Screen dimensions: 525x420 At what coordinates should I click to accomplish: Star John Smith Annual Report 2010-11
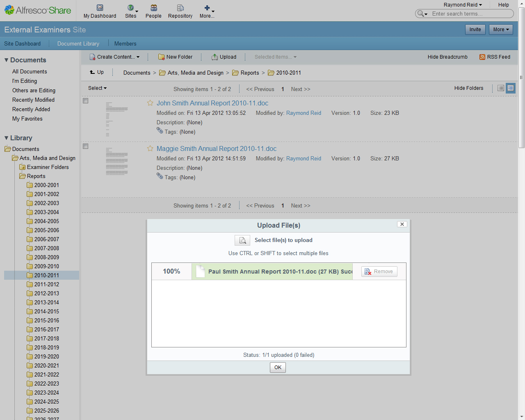tap(150, 103)
